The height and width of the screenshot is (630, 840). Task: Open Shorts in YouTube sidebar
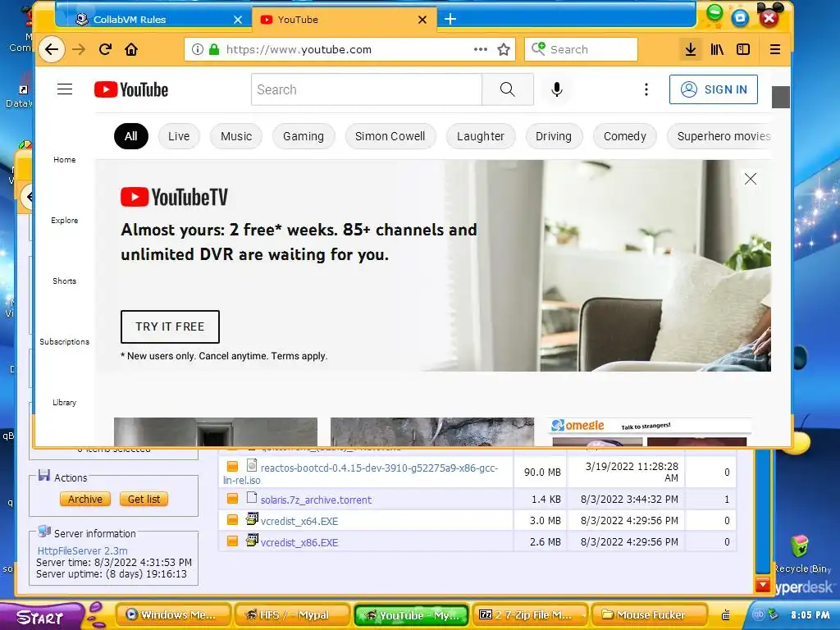click(x=64, y=281)
